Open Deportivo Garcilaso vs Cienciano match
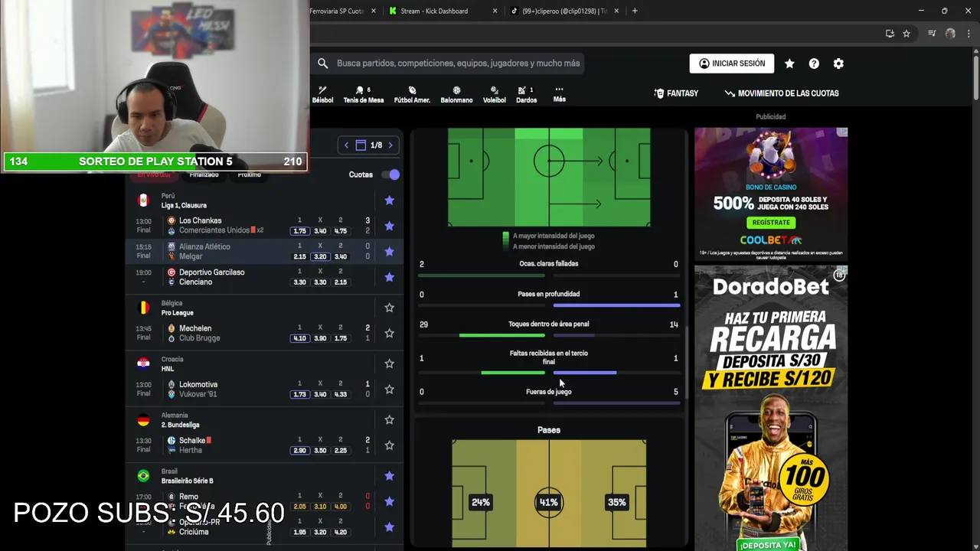This screenshot has width=980, height=551. coord(265,277)
